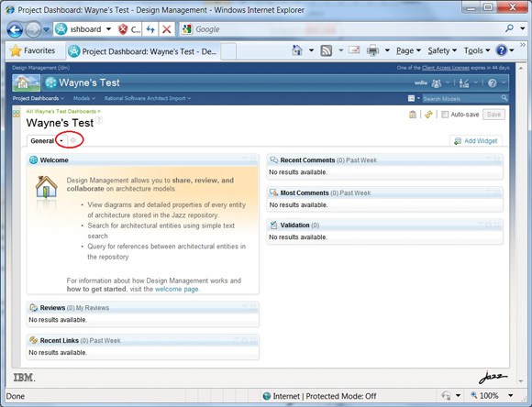Viewport: 532px width, 407px height.
Task: Click the dashboard clipboard icon beside Auto-save
Action: pos(413,115)
